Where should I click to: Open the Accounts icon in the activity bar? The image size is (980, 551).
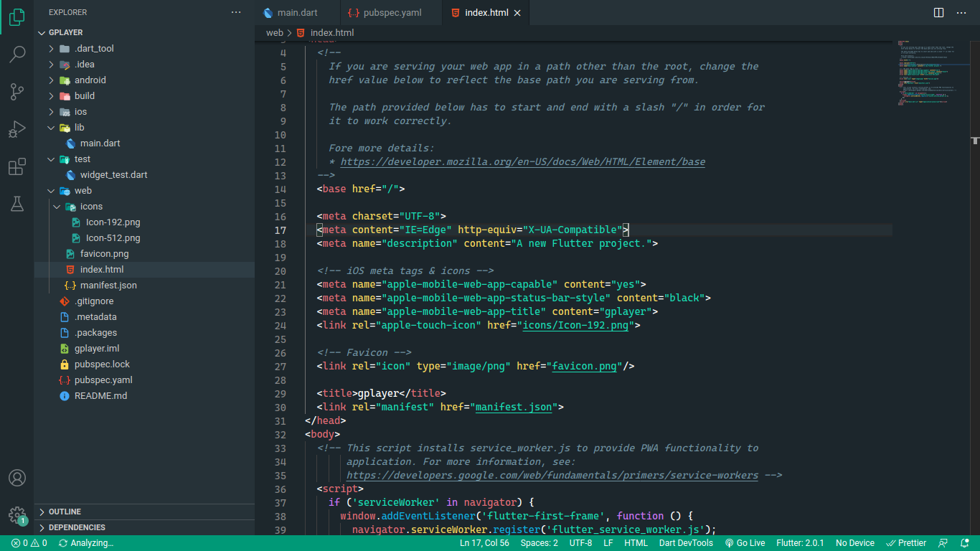pyautogui.click(x=17, y=478)
